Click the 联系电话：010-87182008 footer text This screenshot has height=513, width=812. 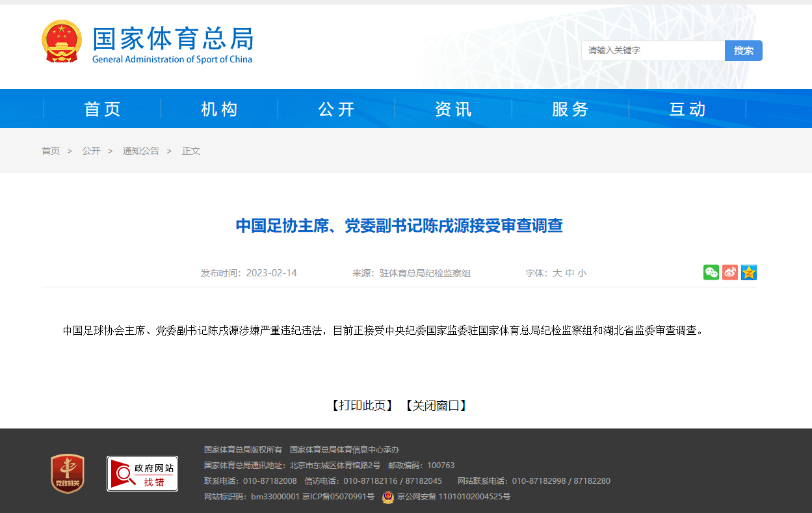coord(250,481)
